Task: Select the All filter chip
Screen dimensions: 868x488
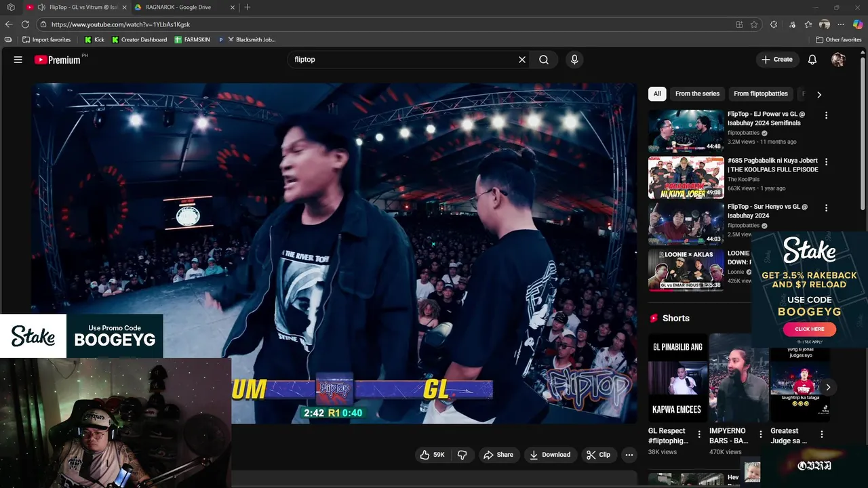Action: [657, 94]
